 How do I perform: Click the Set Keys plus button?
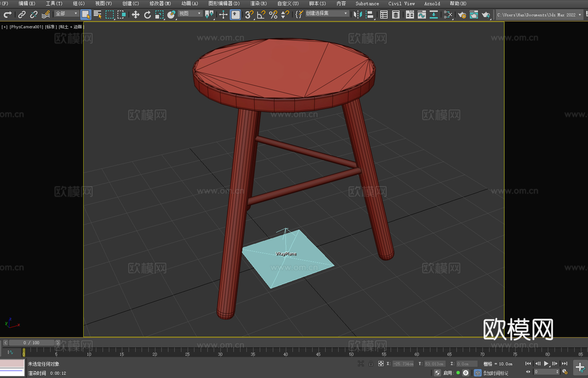click(580, 368)
